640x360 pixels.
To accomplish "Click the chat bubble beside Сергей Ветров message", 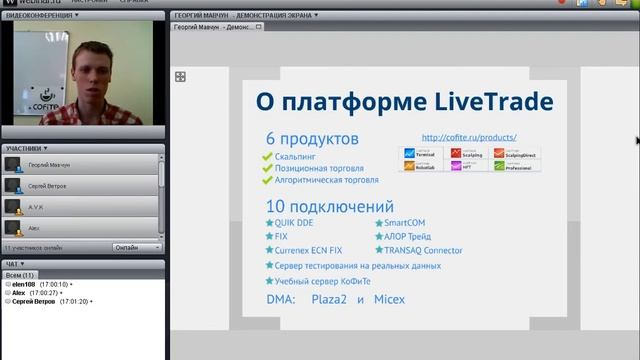I will tap(8, 301).
